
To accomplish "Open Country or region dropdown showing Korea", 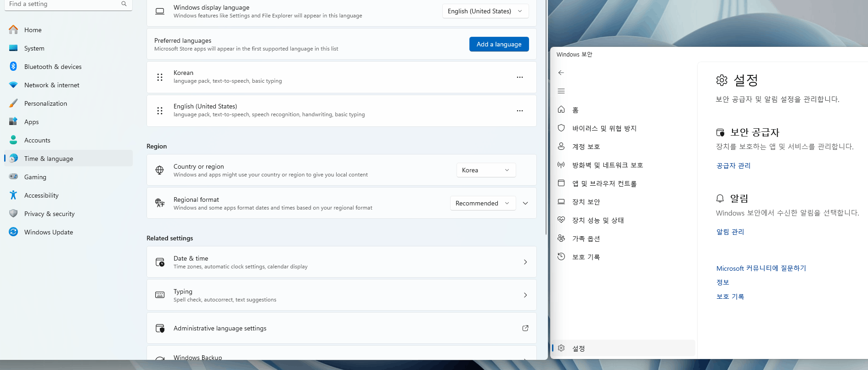I will pyautogui.click(x=486, y=170).
